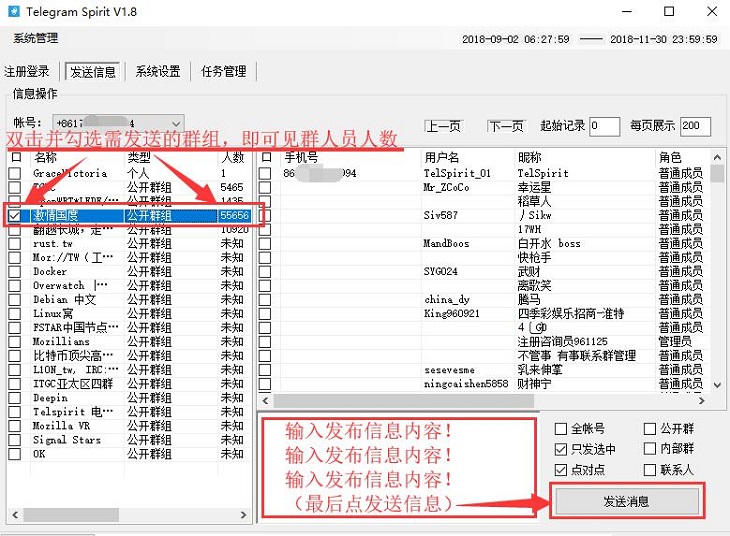Viewport: 730px width, 536px height.
Task: Check the Mozillians group checkbox
Action: point(14,341)
